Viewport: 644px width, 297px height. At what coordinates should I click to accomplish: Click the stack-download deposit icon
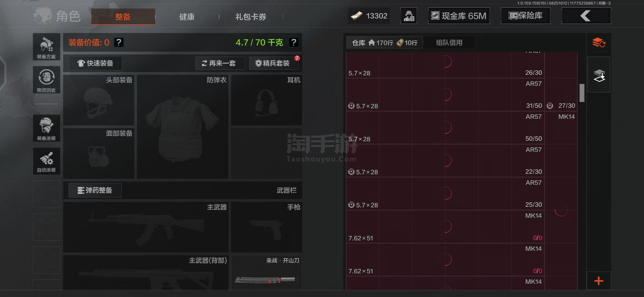[x=599, y=75]
